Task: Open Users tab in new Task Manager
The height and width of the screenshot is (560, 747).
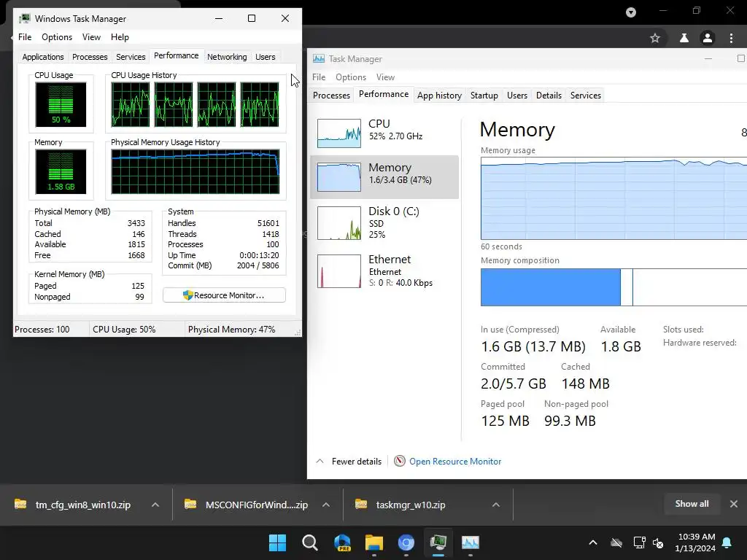Action: tap(517, 96)
